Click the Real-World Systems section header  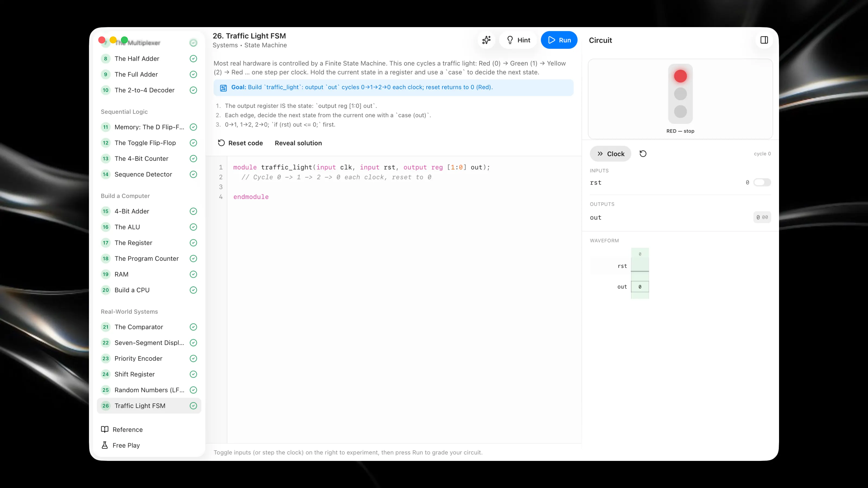click(129, 312)
